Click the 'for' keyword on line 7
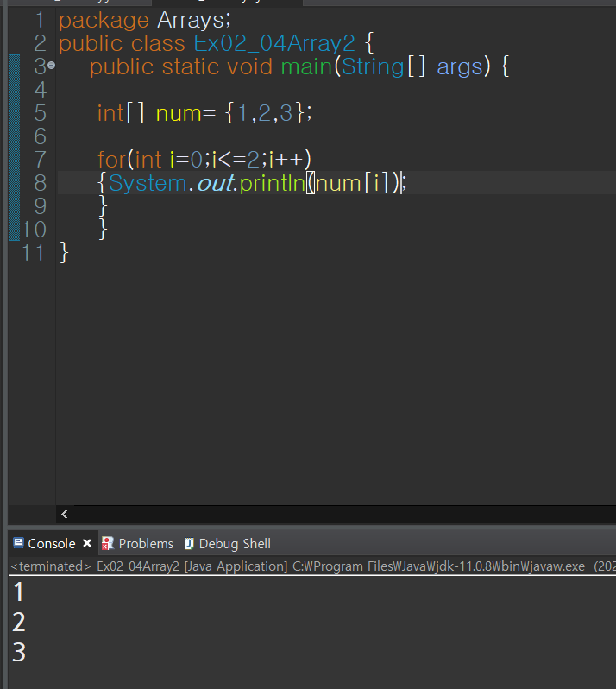The height and width of the screenshot is (689, 616). click(x=111, y=159)
